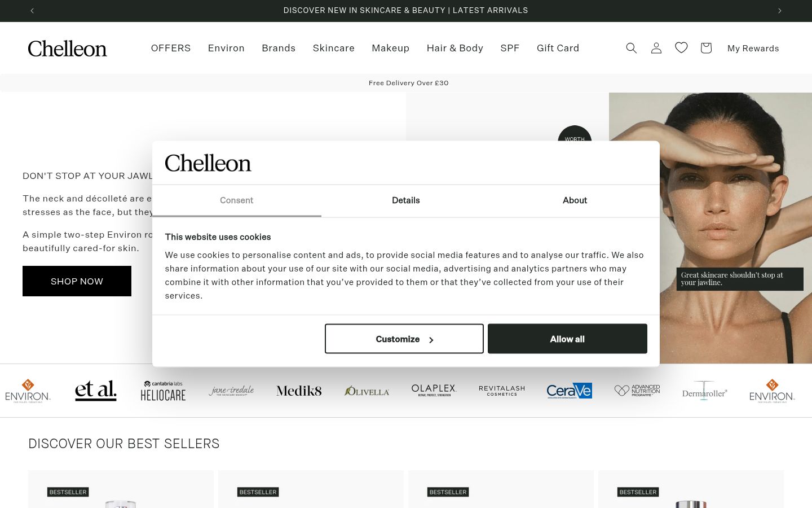Select the Consent tab

(x=237, y=200)
